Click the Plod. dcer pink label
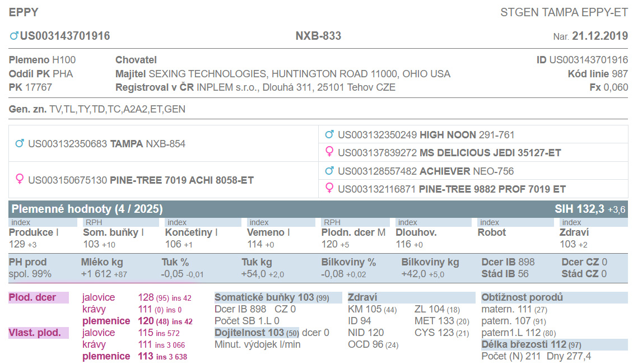 [38, 297]
